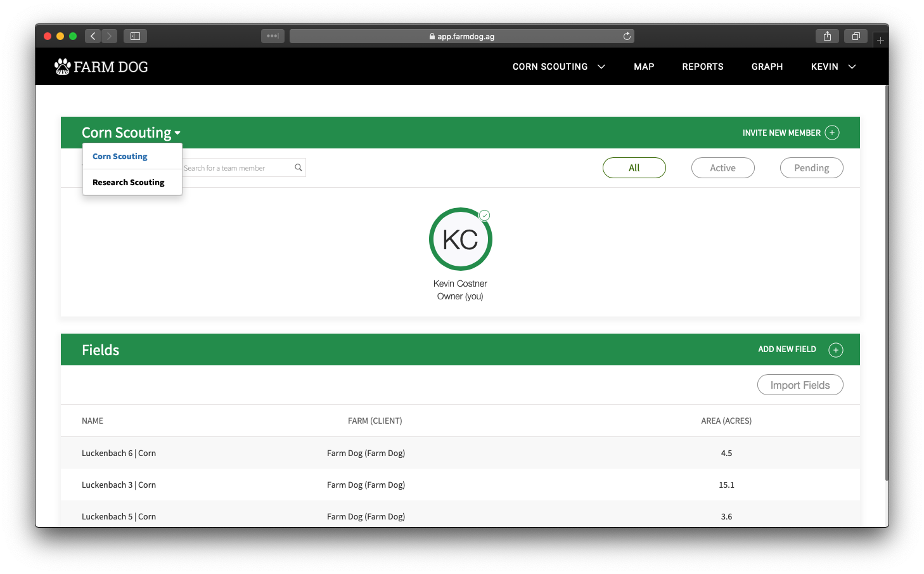Click the Kevin Costner name label
The image size is (924, 574).
(x=460, y=284)
